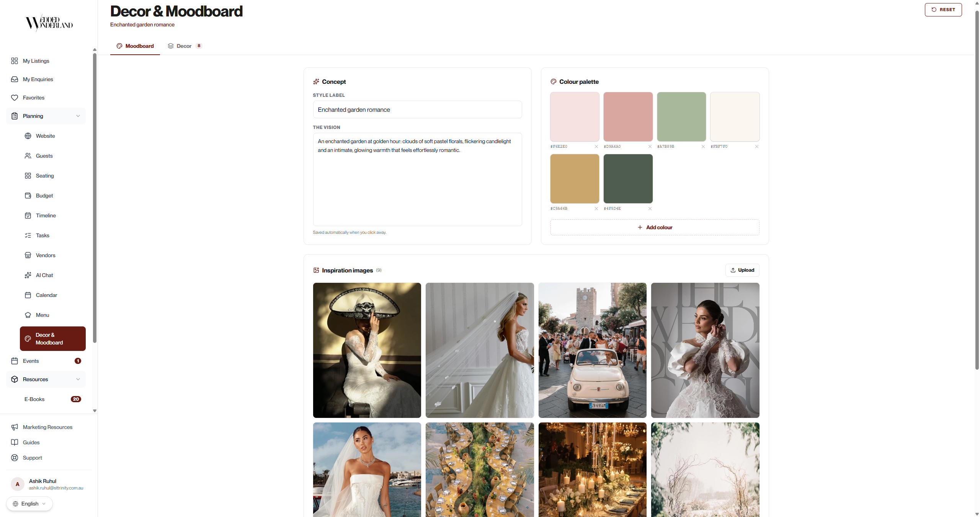
Task: Click sidebar scroll up arrow
Action: [x=95, y=50]
